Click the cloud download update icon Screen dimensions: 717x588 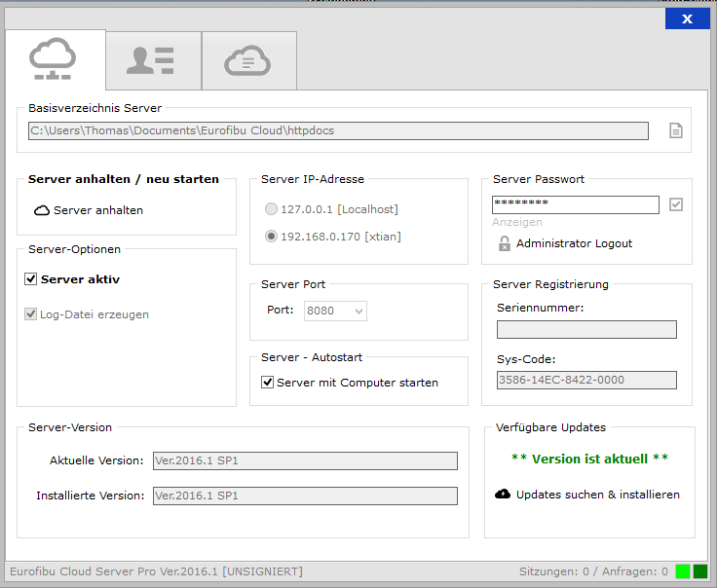click(x=503, y=494)
